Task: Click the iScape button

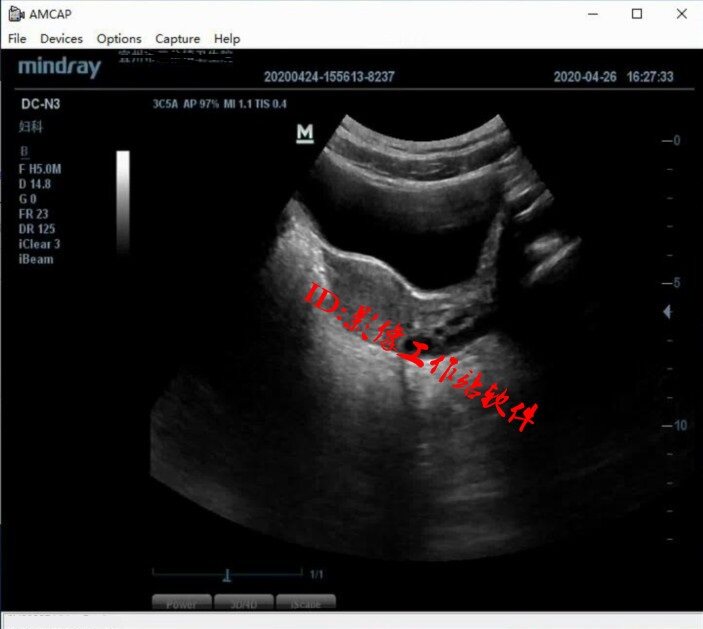Action: click(x=306, y=603)
